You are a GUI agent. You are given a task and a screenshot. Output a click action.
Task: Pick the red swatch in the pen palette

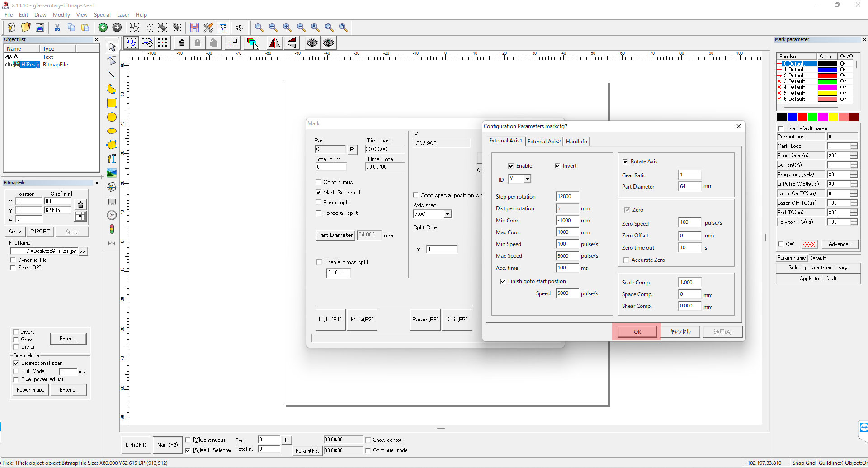coord(802,118)
